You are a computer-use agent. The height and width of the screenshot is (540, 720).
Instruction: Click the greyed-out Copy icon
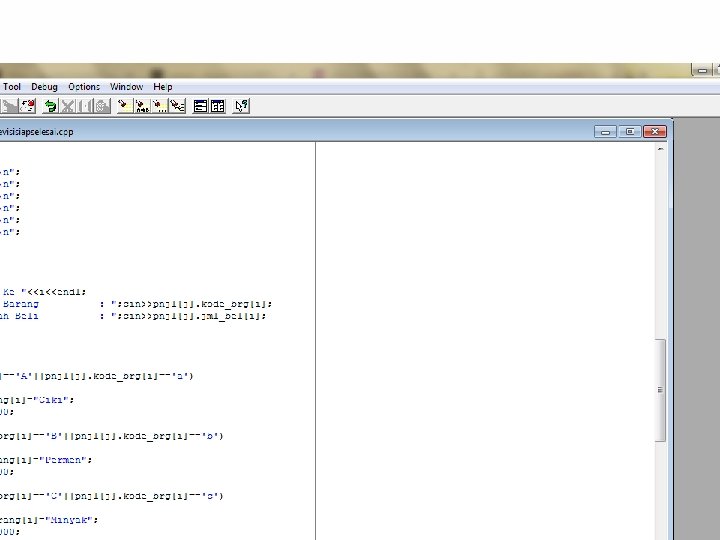(85, 107)
